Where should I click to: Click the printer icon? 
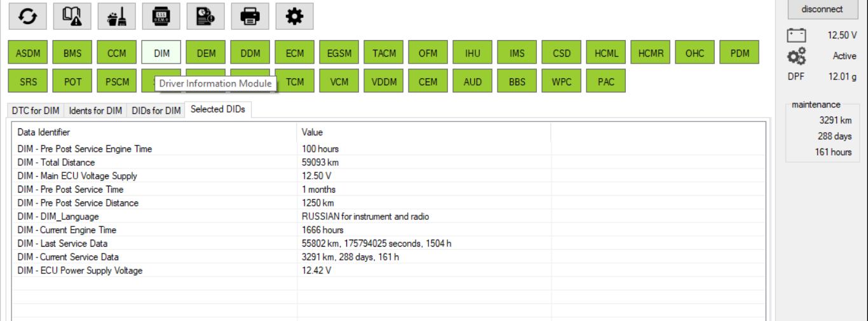point(250,17)
